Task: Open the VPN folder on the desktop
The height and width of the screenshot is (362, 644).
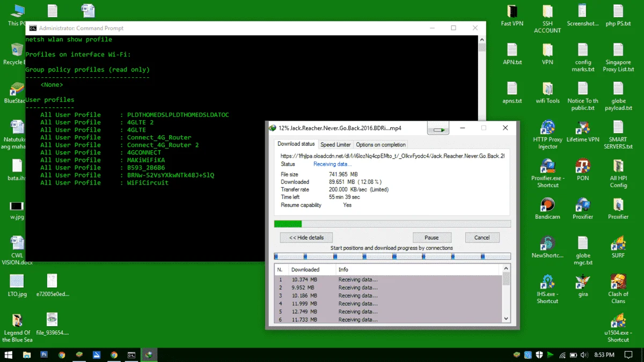Action: click(x=547, y=54)
